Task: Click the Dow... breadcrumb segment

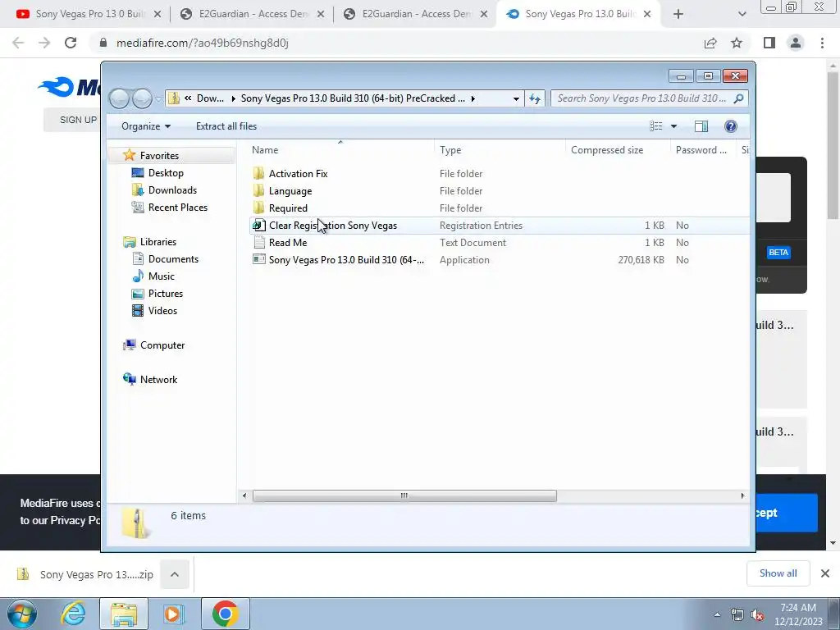Action: click(210, 98)
